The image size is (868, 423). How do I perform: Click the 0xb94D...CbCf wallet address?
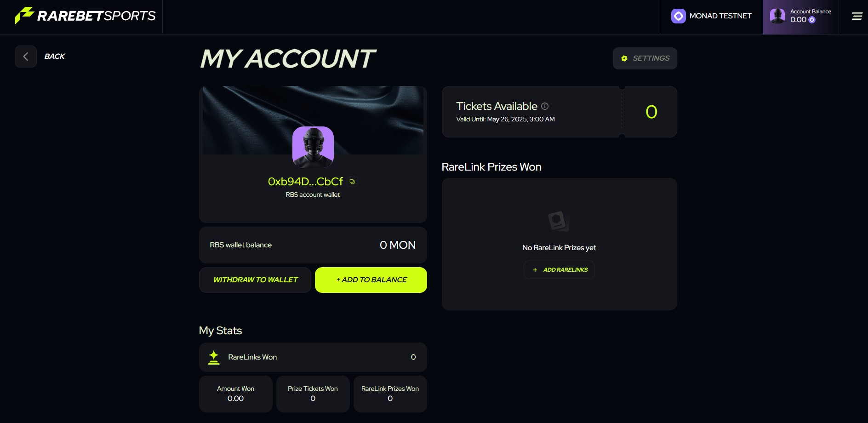(305, 182)
